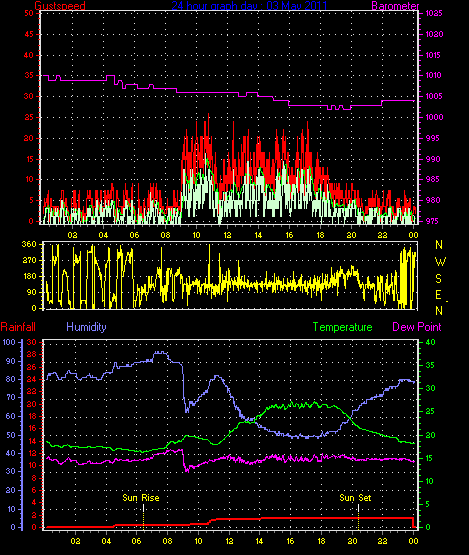The height and width of the screenshot is (555, 469).
Task: Click the 180 wind direction axis value
Action: (29, 276)
